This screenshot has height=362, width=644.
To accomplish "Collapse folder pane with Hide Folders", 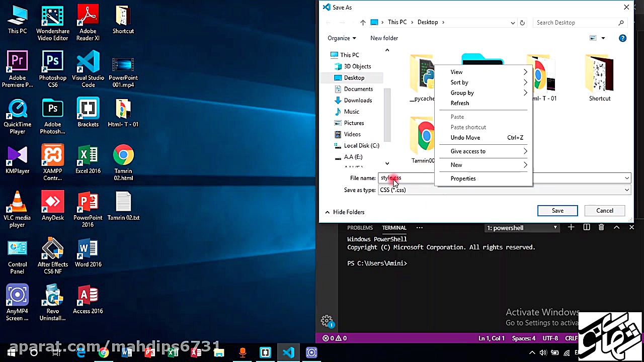I will click(x=344, y=212).
